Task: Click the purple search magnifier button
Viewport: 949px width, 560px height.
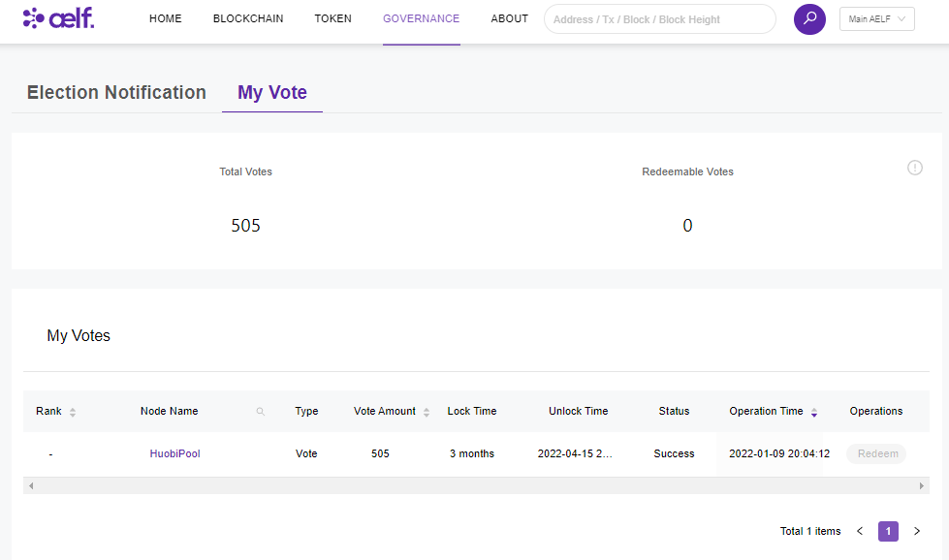Action: (x=809, y=19)
